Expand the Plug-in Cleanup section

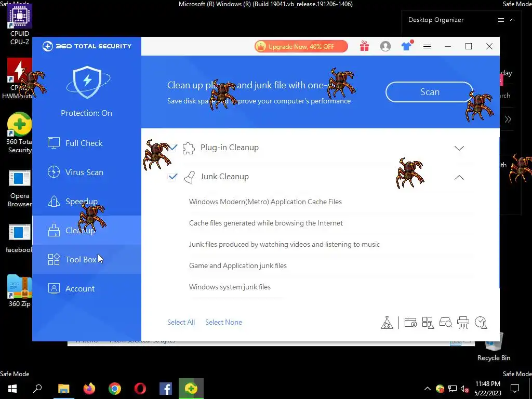point(459,148)
